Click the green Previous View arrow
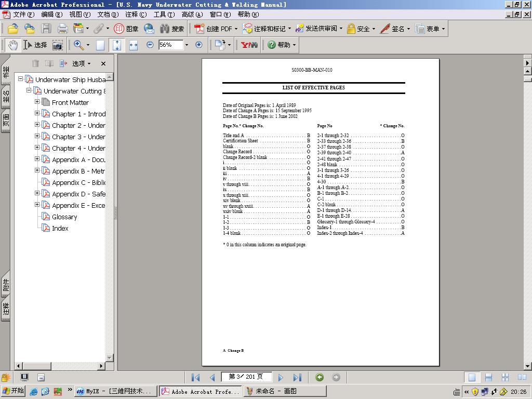This screenshot has height=399, width=532. coord(320,377)
